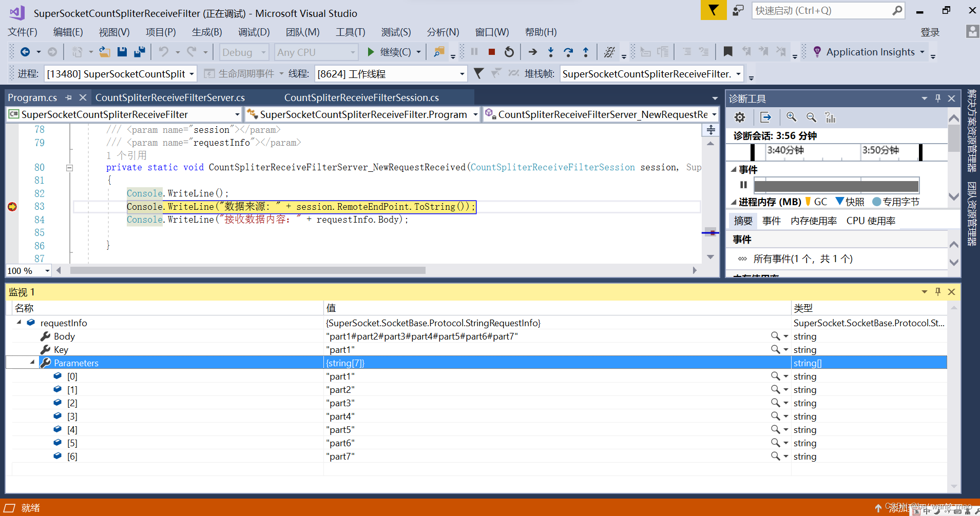Toggle the breakpoint on line 83
This screenshot has width=980, height=516.
12,207
